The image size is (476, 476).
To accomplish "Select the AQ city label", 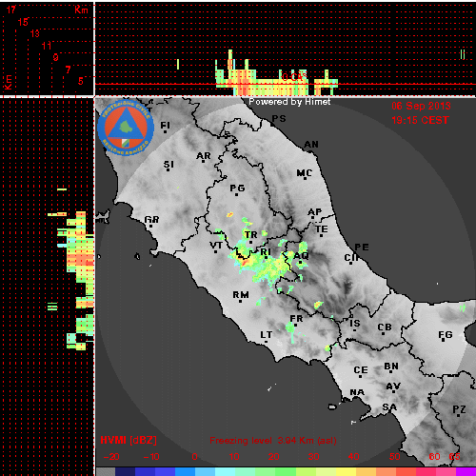I will click(x=301, y=255).
